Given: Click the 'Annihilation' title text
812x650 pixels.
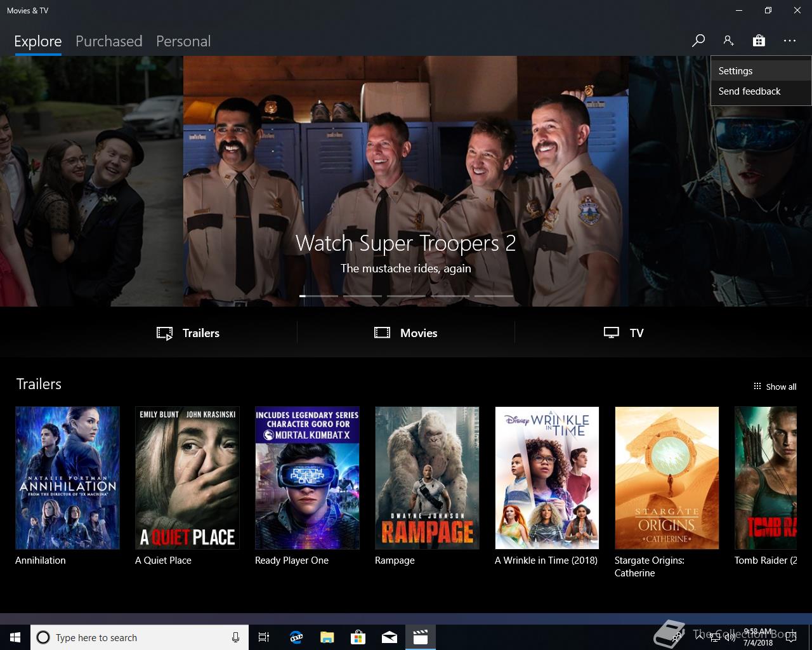Looking at the screenshot, I should 41,560.
